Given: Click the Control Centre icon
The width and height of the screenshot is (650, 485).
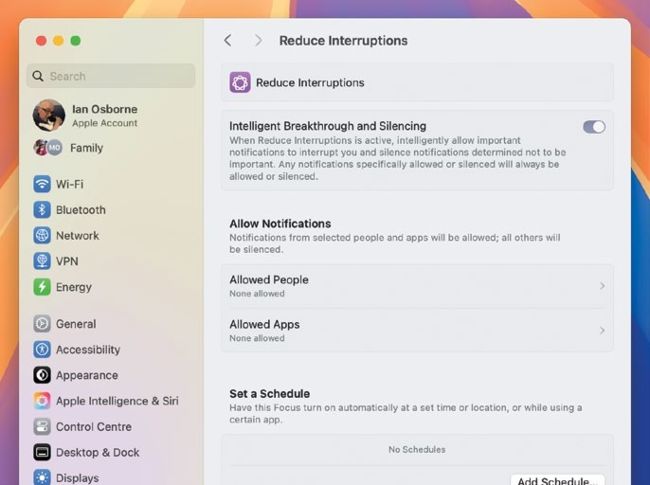Looking at the screenshot, I should click(x=42, y=427).
